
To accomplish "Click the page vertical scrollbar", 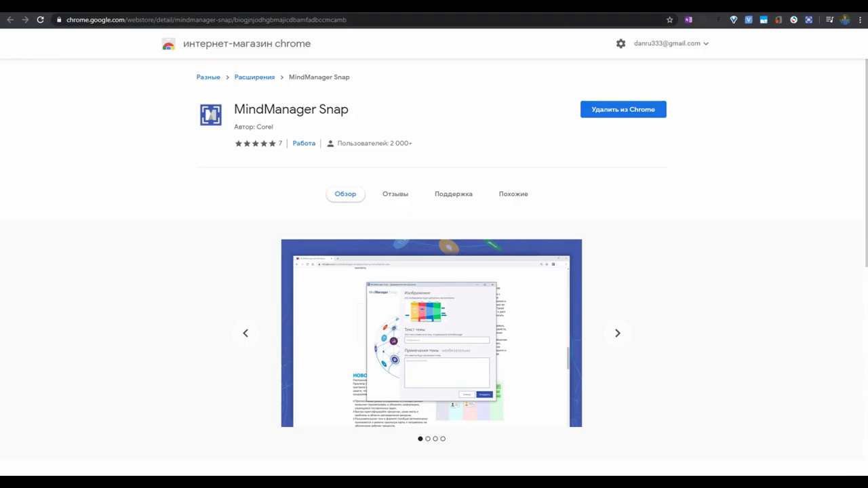I will (865, 163).
